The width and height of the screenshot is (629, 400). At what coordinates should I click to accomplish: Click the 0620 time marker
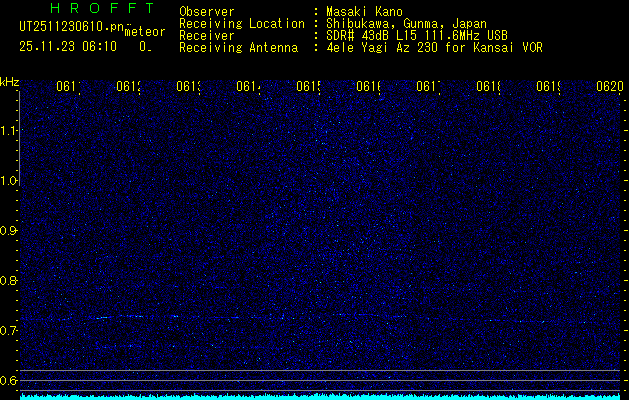coord(608,87)
